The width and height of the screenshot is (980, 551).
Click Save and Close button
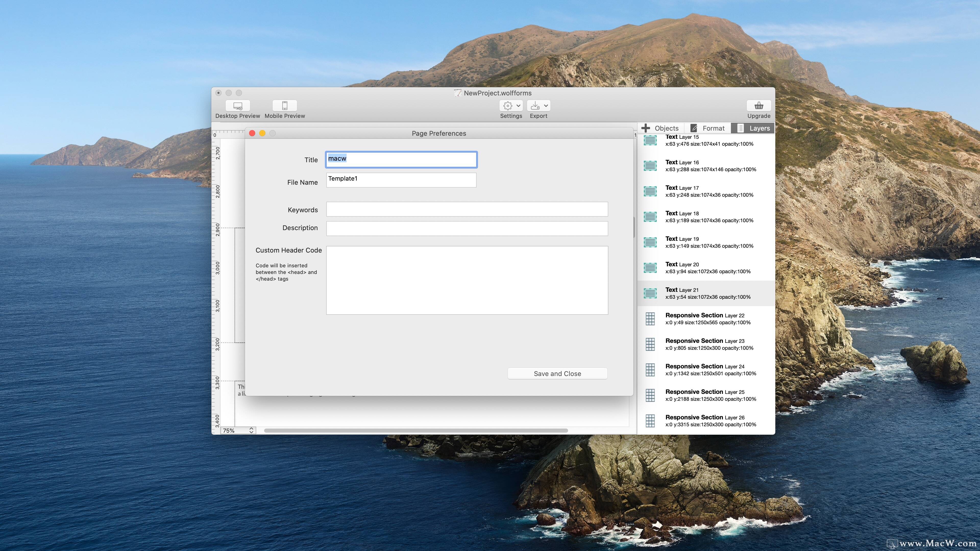pyautogui.click(x=557, y=373)
